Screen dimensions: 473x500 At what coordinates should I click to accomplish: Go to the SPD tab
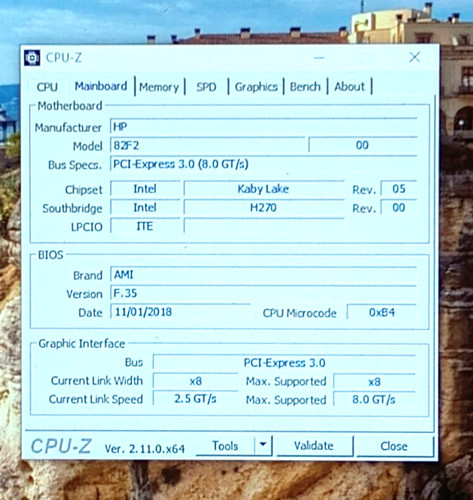pos(206,87)
